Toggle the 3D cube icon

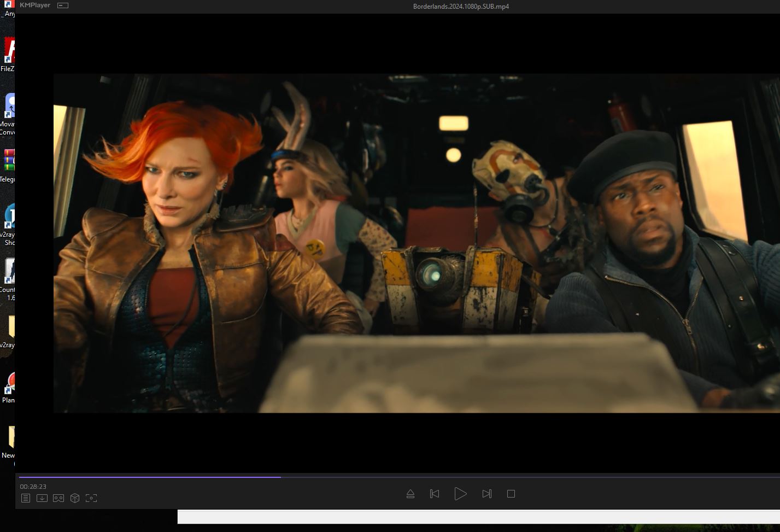click(75, 498)
